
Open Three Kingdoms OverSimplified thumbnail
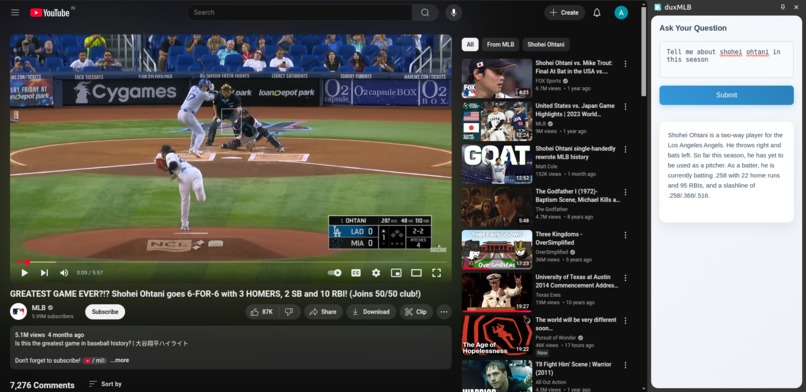tap(497, 250)
